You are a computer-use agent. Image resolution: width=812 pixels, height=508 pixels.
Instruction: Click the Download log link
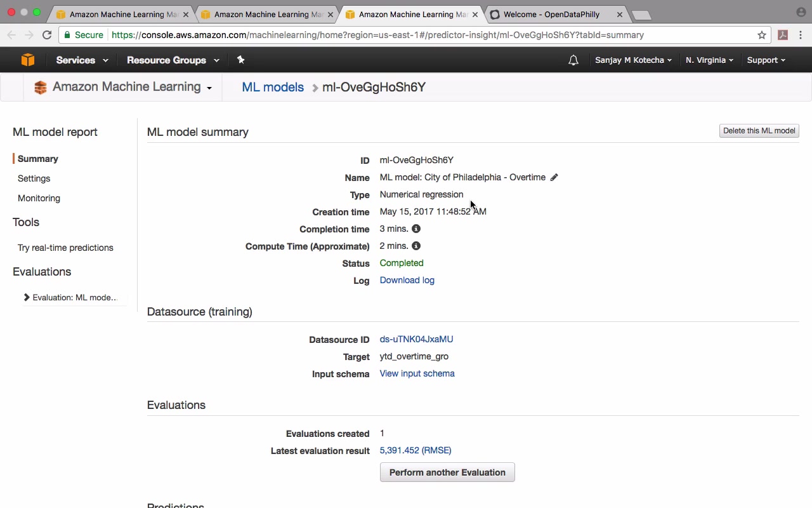(x=407, y=280)
